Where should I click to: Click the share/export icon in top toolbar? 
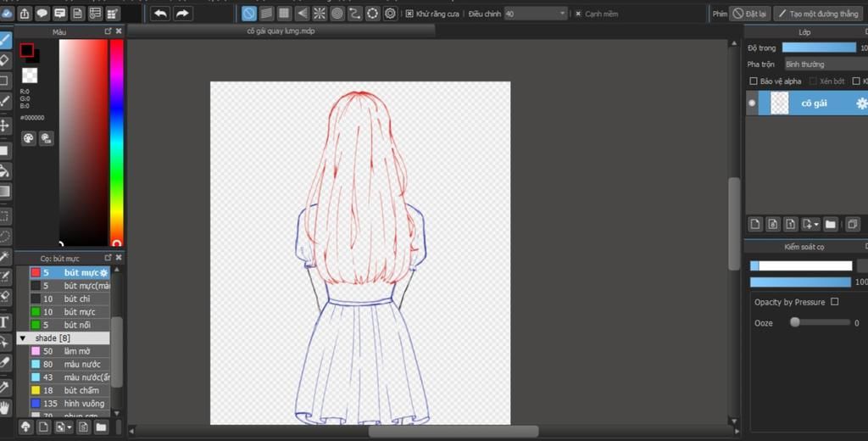[x=25, y=14]
